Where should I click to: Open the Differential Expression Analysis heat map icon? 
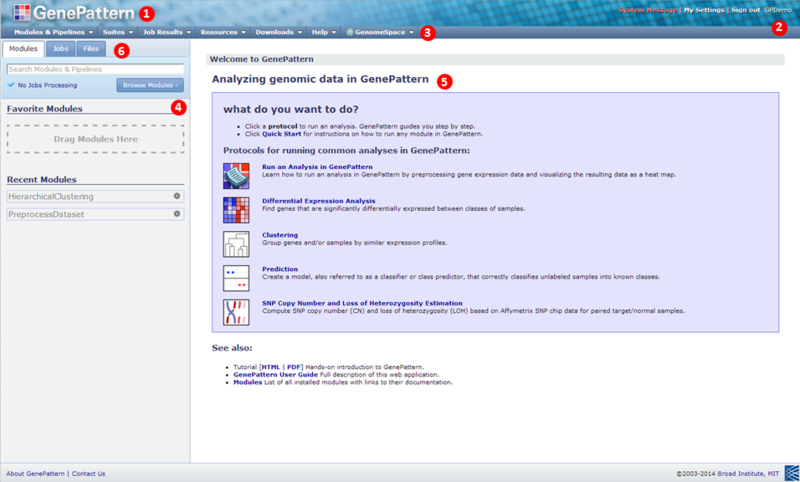click(x=236, y=210)
